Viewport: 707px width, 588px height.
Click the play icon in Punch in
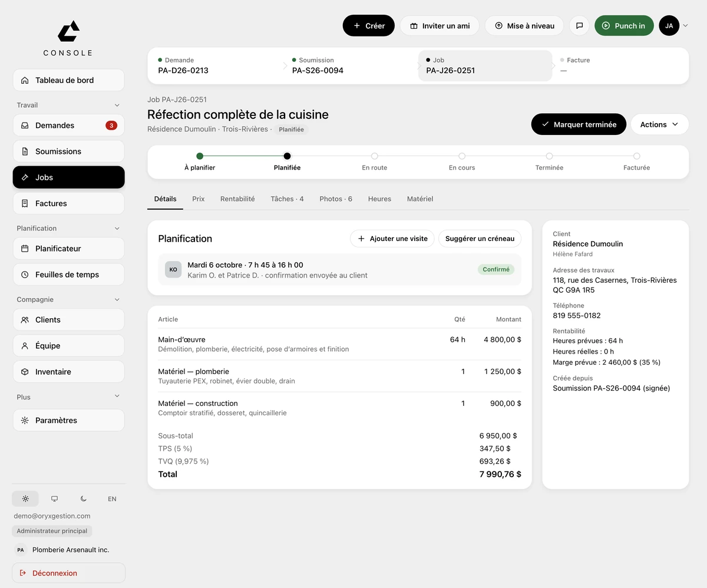pos(606,26)
